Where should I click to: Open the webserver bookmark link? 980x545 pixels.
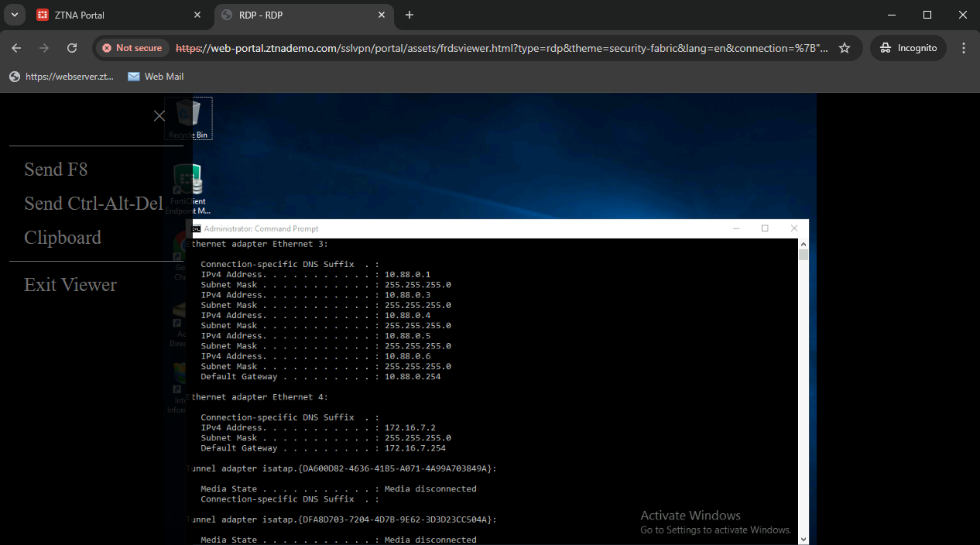pyautogui.click(x=62, y=77)
